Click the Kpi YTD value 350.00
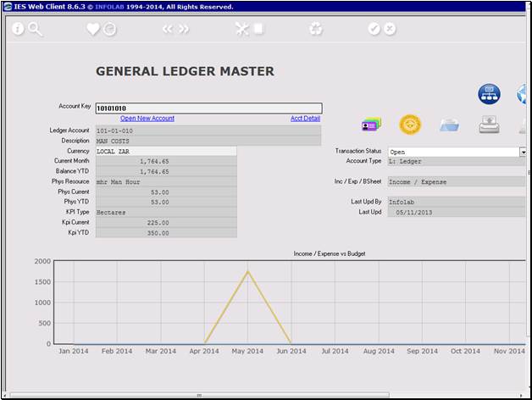532x400 pixels. pos(166,233)
